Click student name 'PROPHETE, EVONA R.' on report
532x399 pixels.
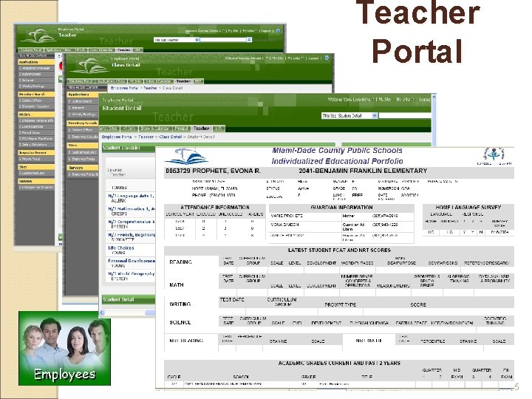(x=226, y=171)
